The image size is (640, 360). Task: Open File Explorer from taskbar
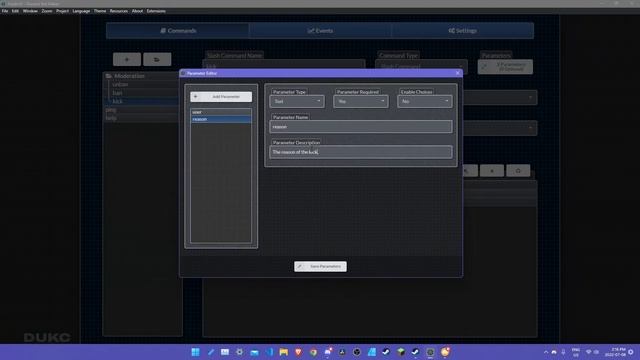[284, 352]
